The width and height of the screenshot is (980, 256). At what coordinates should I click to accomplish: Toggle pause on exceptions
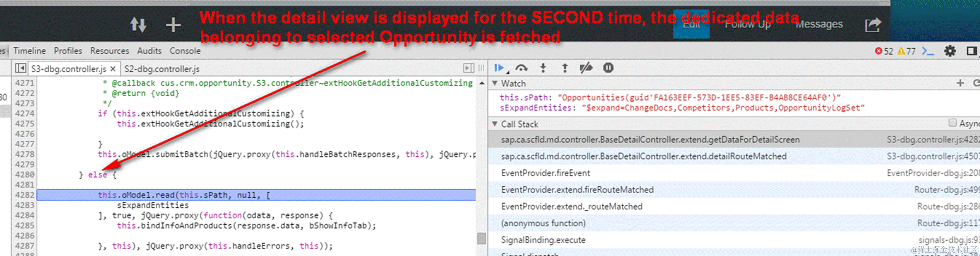pyautogui.click(x=608, y=68)
